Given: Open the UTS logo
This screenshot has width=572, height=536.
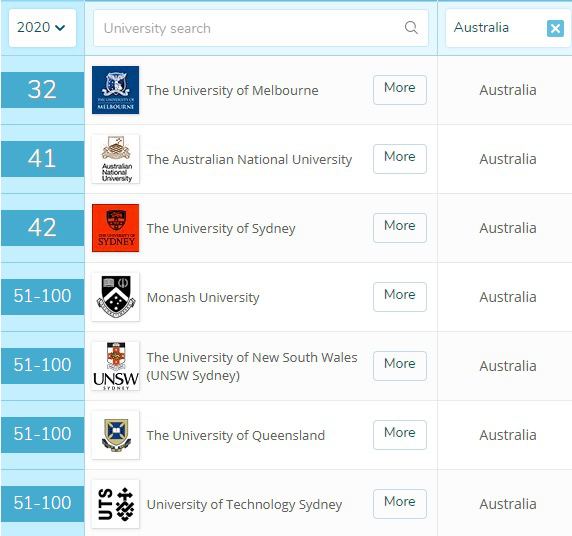Looking at the screenshot, I should (115, 504).
